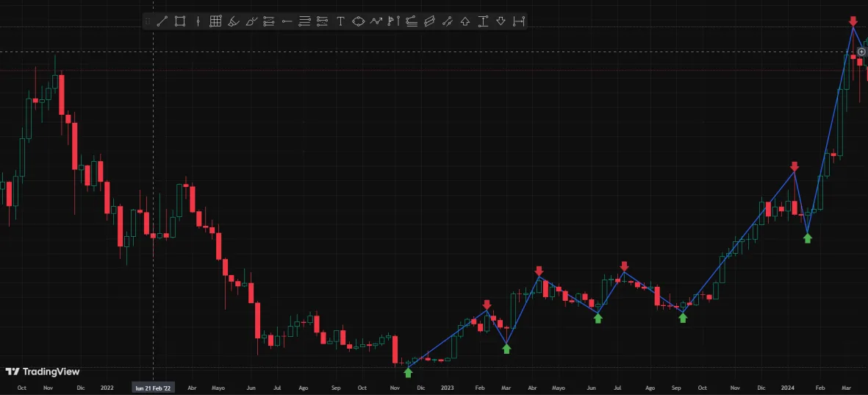
Task: Open the TradingView logo link
Action: (x=43, y=371)
